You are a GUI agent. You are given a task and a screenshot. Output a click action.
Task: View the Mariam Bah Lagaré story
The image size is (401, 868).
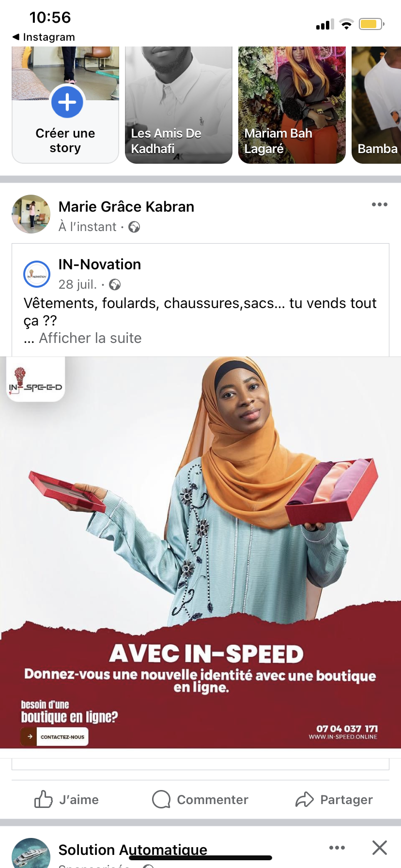[292, 105]
